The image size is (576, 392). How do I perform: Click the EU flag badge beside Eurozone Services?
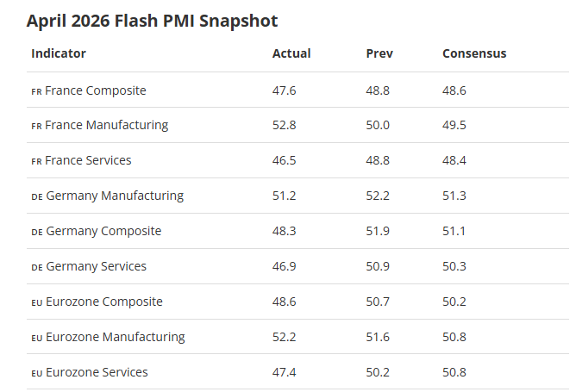point(37,374)
